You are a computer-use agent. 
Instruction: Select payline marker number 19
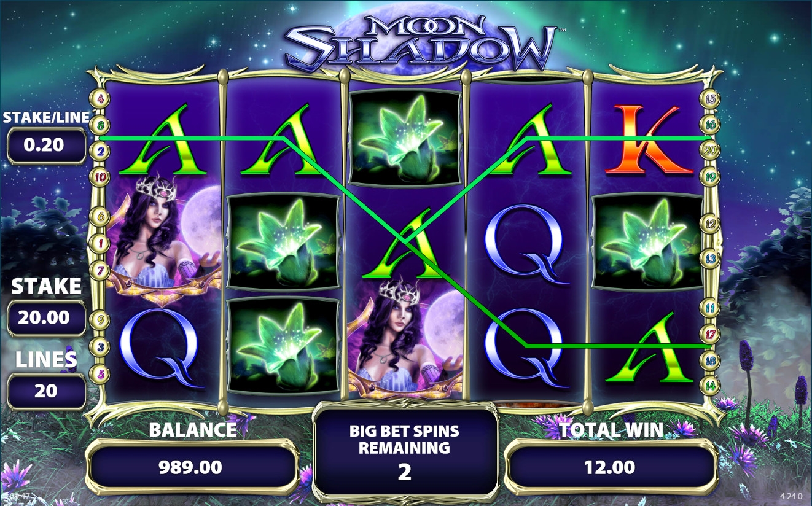[711, 177]
